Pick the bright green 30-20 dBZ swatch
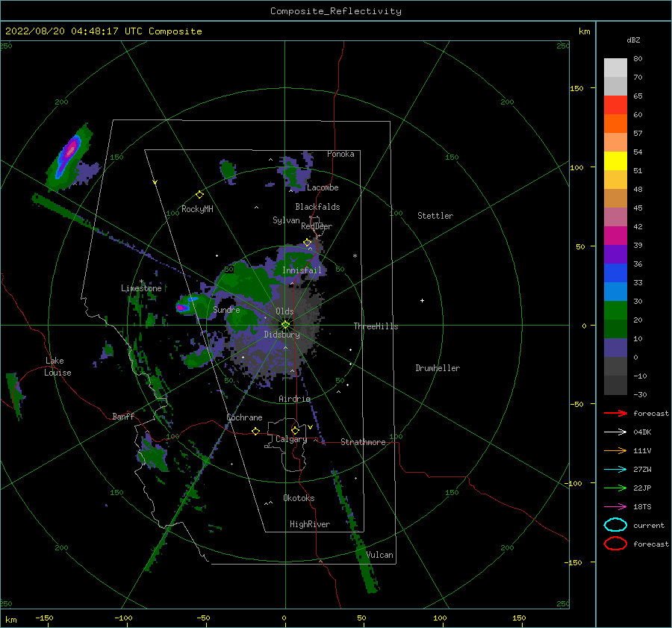Viewport: 672px width, 628px height. tap(615, 311)
